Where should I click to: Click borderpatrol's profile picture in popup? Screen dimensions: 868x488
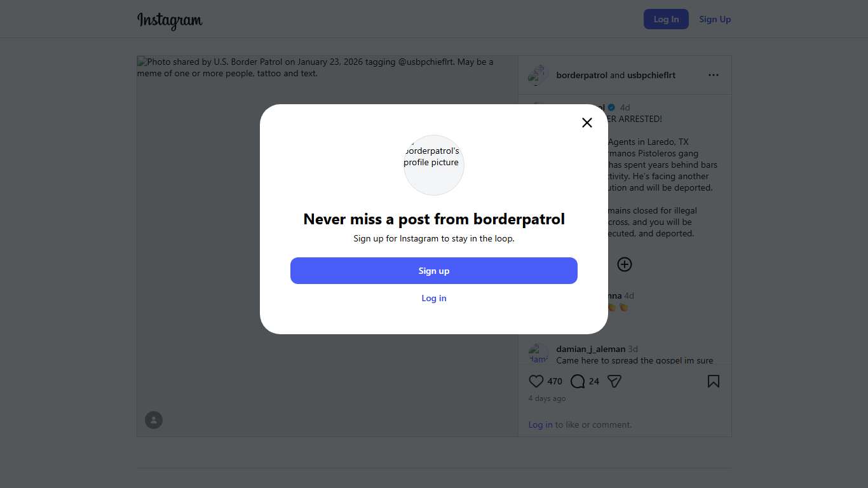[434, 165]
